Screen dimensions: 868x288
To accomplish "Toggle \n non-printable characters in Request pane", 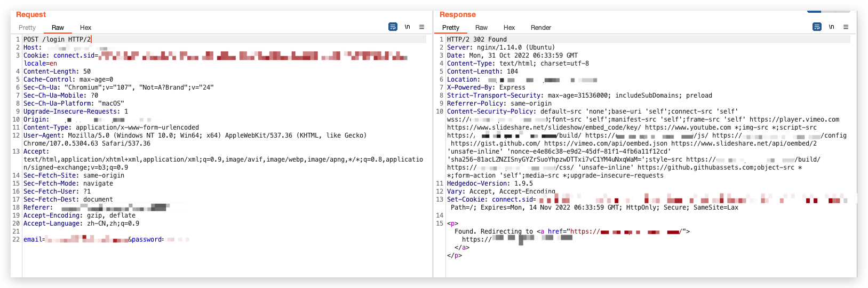I will pyautogui.click(x=408, y=27).
